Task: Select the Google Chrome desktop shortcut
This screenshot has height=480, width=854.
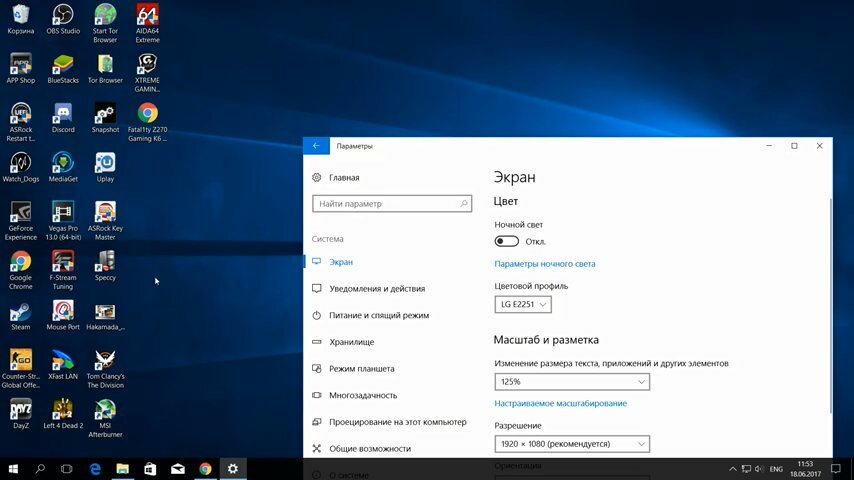Action: (21, 270)
